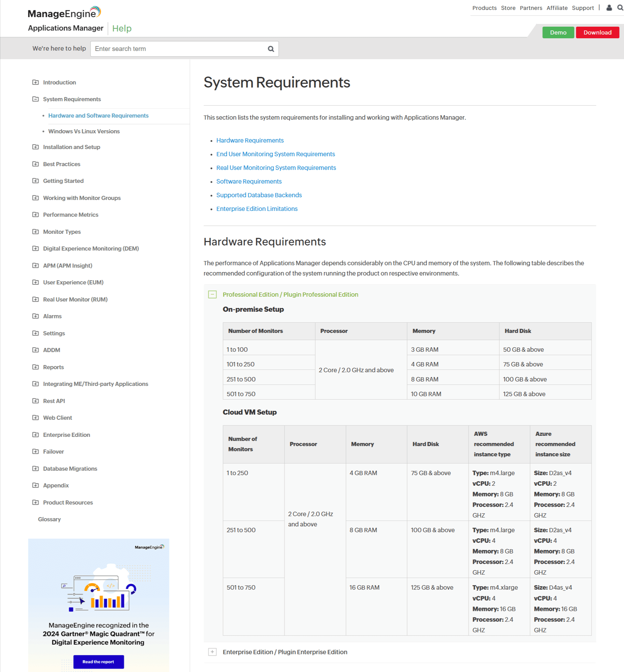Expand Working with Monitor Groups plus icon
This screenshot has width=624, height=672.
coord(36,198)
